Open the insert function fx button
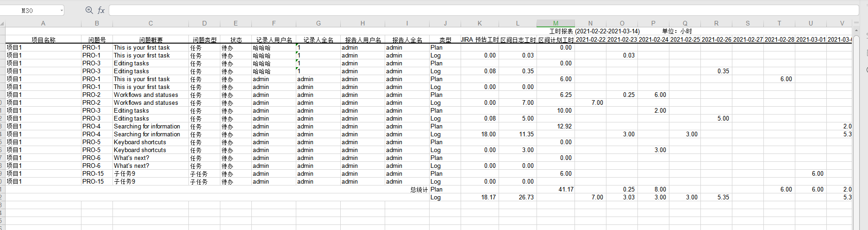 click(101, 10)
